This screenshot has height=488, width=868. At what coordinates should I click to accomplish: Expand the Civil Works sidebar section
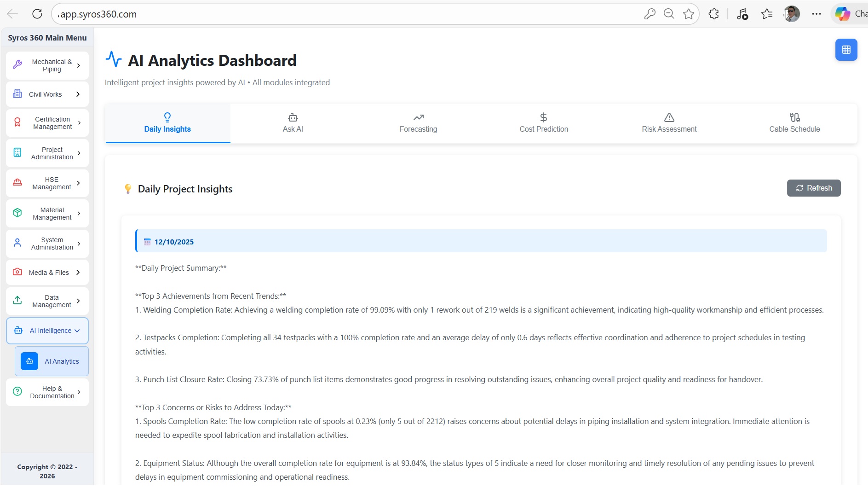point(47,94)
